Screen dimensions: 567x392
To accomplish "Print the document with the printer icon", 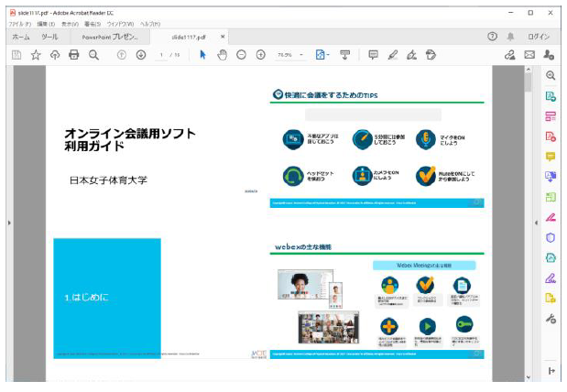I will [x=74, y=55].
